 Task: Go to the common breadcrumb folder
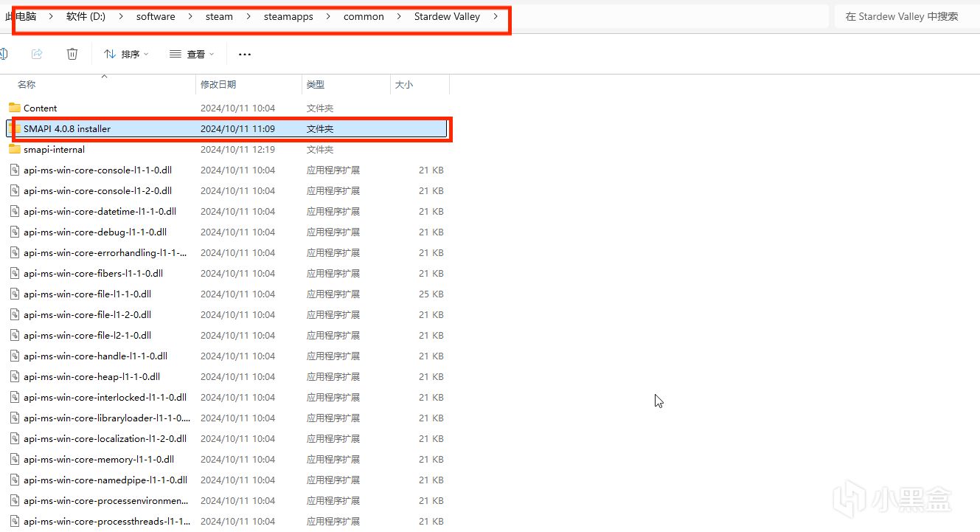coord(364,16)
